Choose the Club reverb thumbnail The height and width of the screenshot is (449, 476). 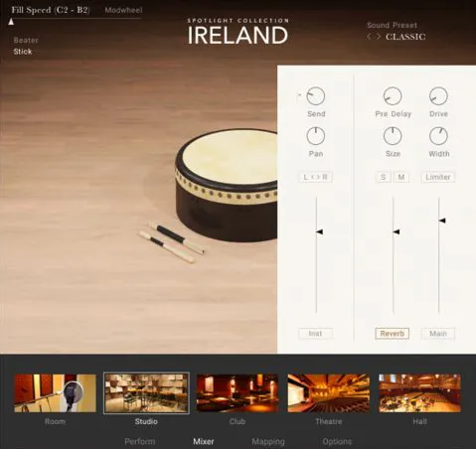tap(238, 393)
